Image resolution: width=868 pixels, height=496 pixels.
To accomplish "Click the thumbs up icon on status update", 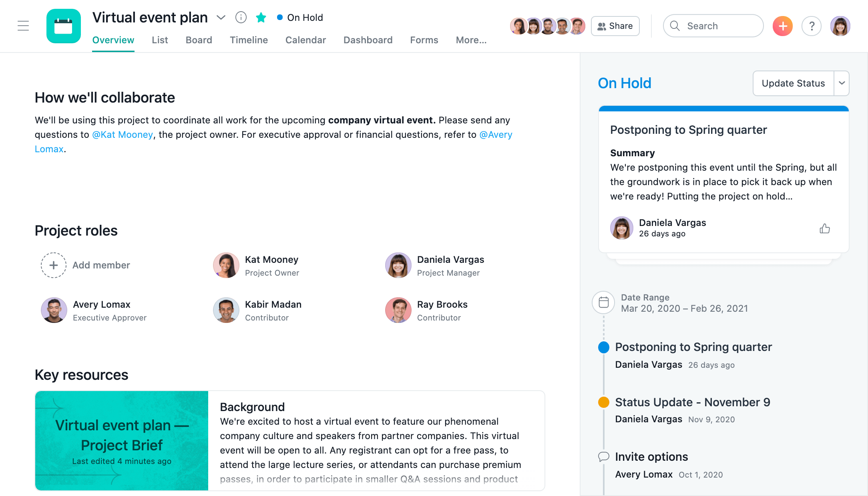I will (825, 228).
